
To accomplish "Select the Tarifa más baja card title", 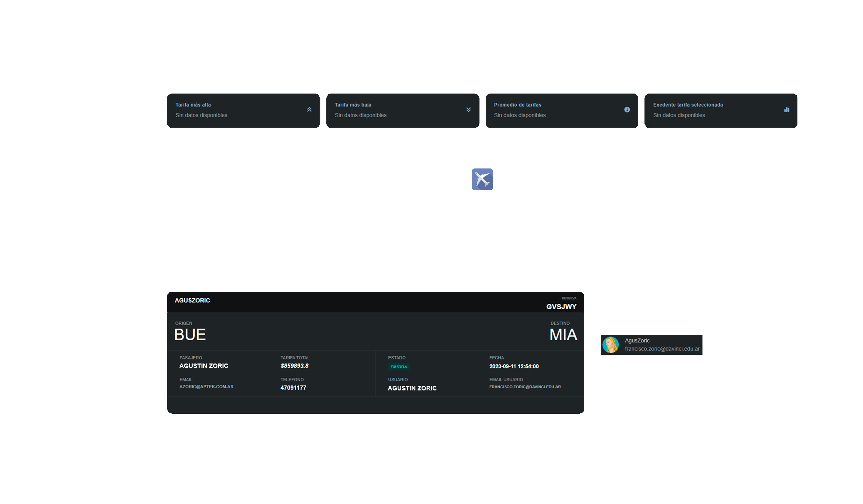I will (x=353, y=105).
